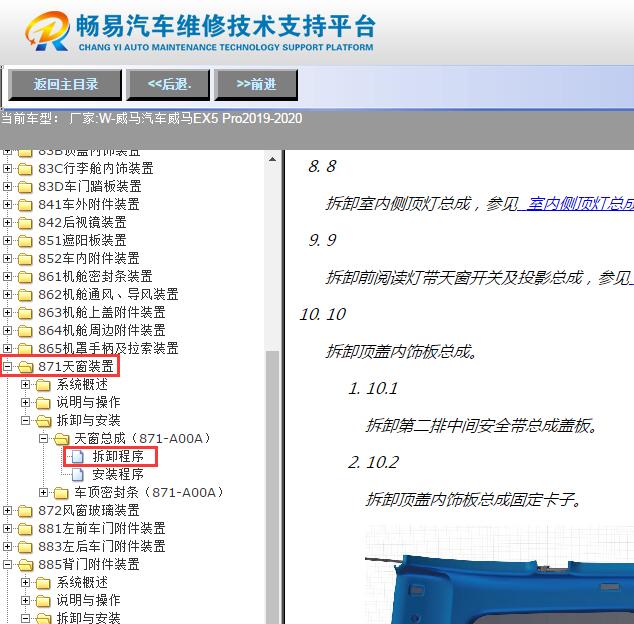The width and height of the screenshot is (634, 624).
Task: Click the 83D车门踏板装置 folder icon
Action: (x=25, y=187)
